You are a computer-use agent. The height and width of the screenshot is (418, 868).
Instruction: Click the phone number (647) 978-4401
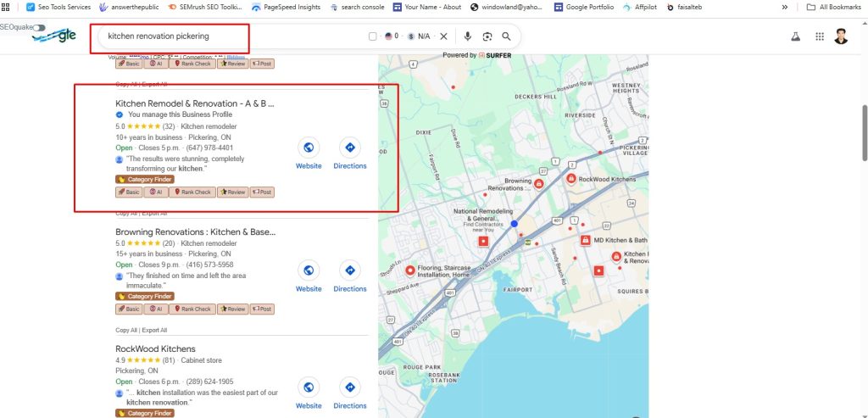pyautogui.click(x=209, y=148)
